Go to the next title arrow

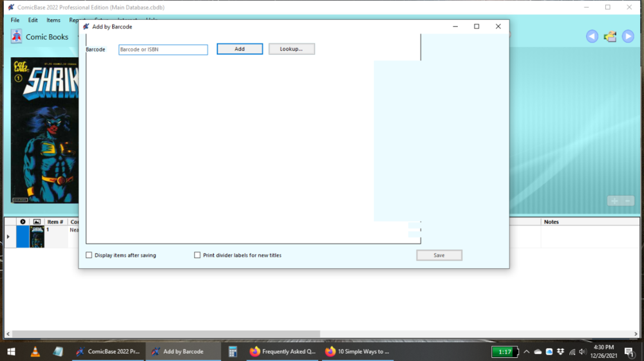[628, 37]
